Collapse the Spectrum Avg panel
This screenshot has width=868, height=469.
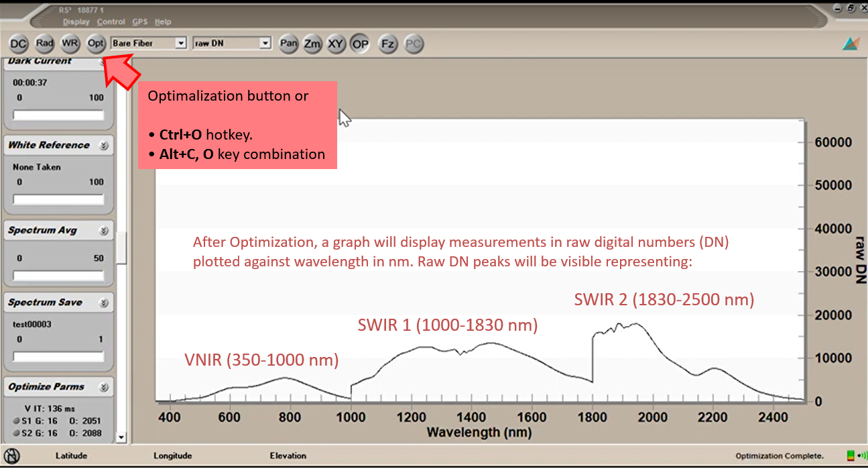(104, 231)
